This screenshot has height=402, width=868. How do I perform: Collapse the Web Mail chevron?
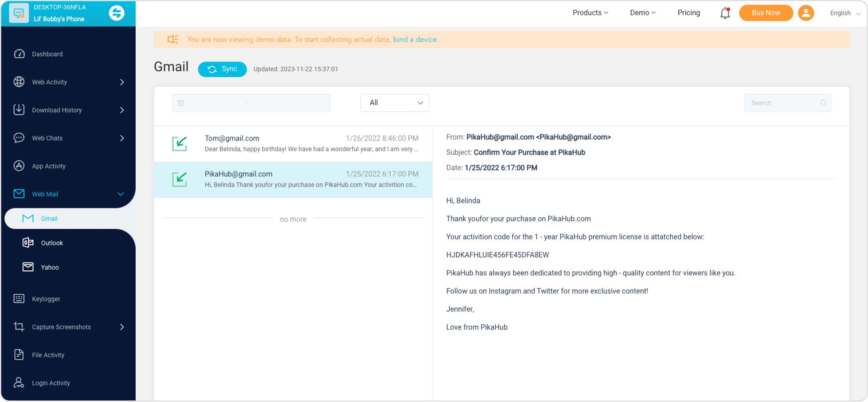point(121,194)
